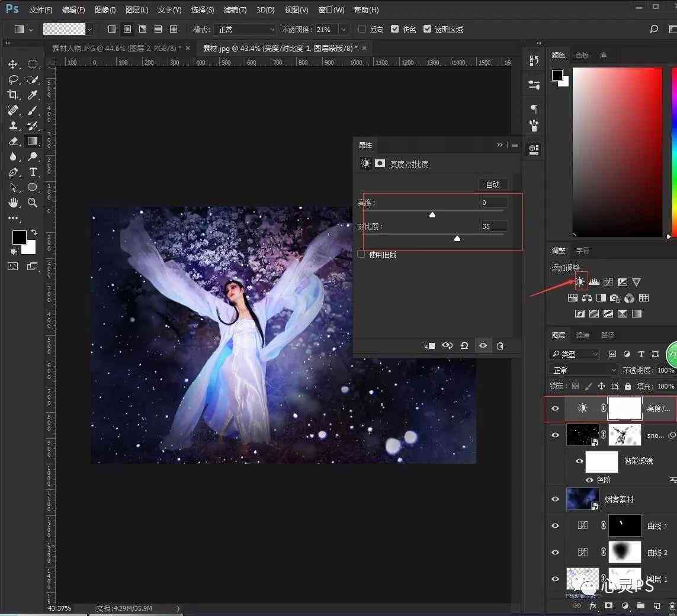The height and width of the screenshot is (616, 677).
Task: Collapse the Properties panel with double arrows
Action: pos(500,145)
